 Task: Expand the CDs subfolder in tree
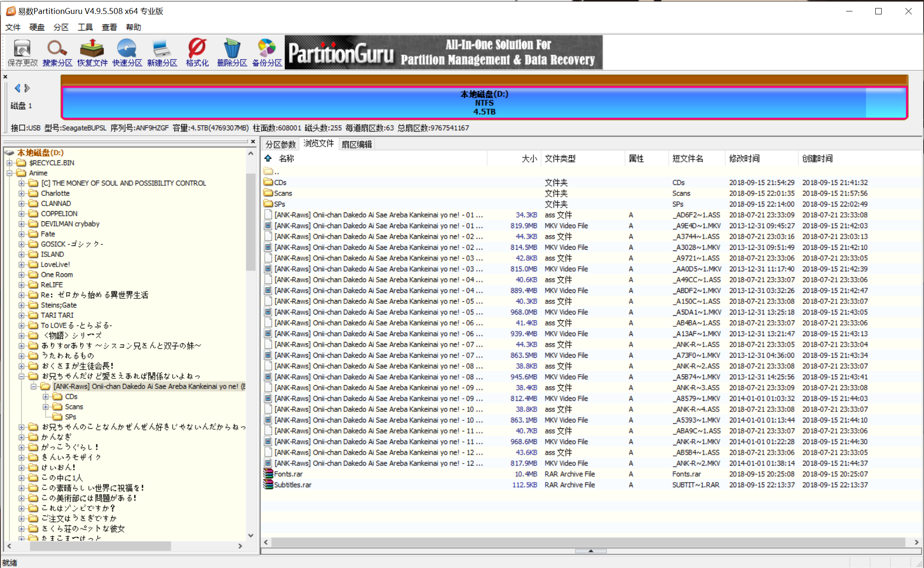(x=45, y=397)
